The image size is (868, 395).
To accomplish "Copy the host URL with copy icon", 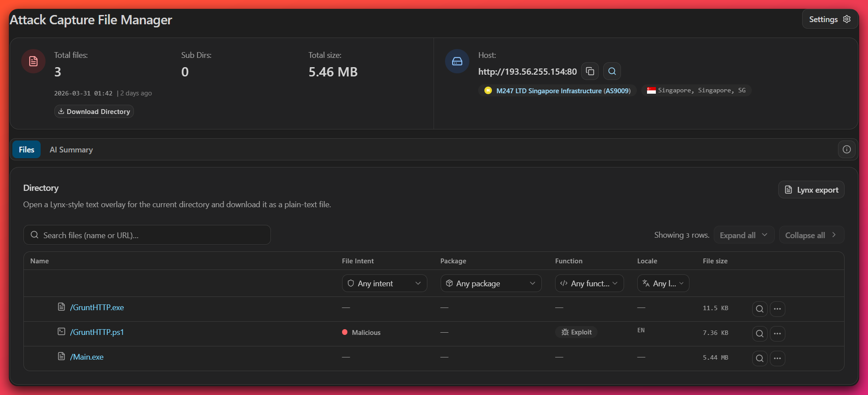I will (x=590, y=71).
